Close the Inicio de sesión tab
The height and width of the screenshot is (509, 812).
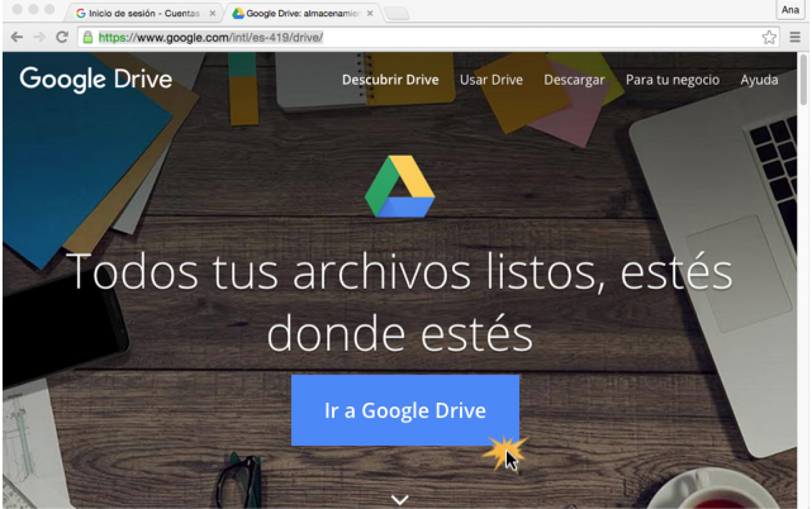[x=213, y=13]
